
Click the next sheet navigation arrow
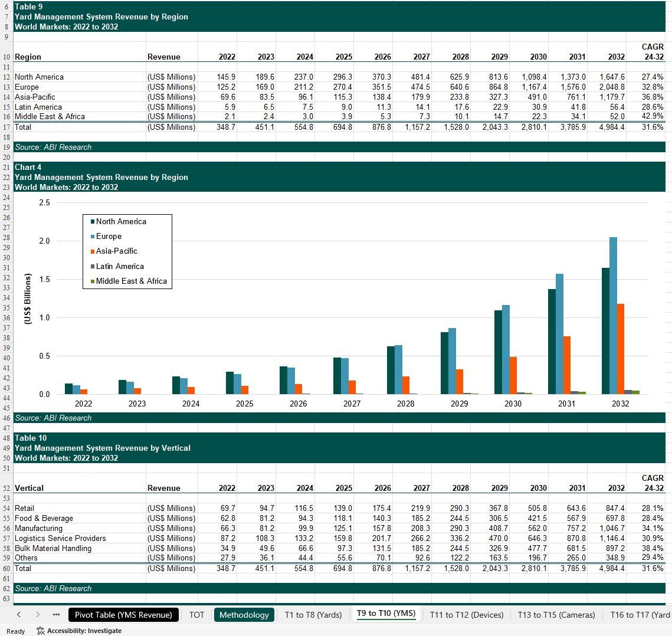38,615
